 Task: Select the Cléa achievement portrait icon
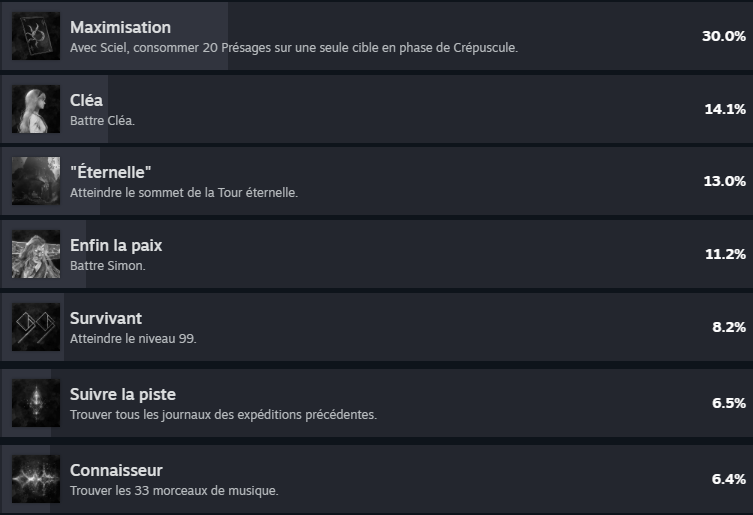pos(36,109)
